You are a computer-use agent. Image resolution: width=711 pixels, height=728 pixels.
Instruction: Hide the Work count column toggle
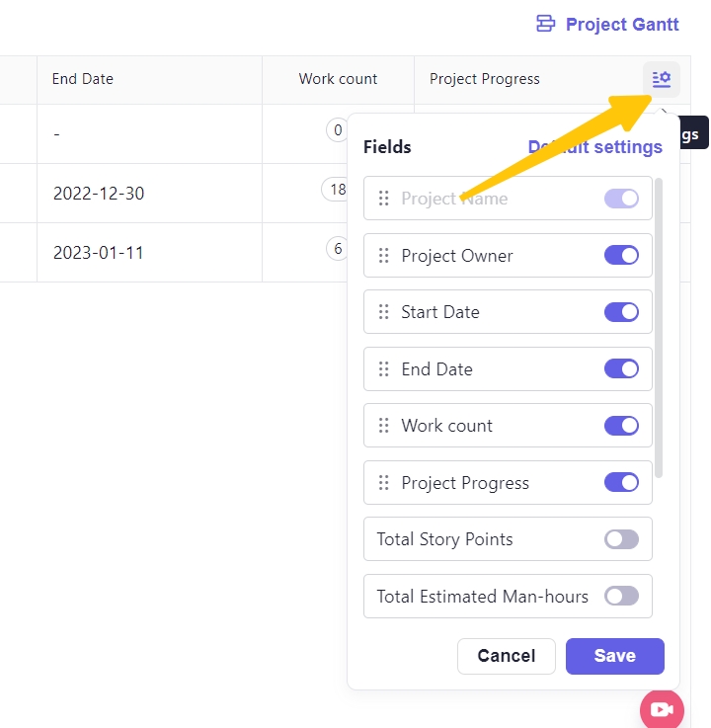point(621,426)
